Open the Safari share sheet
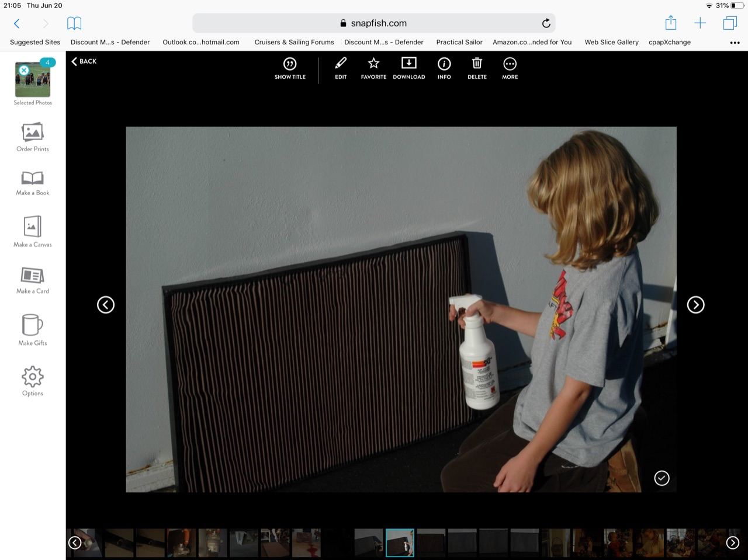The image size is (748, 560). tap(671, 23)
